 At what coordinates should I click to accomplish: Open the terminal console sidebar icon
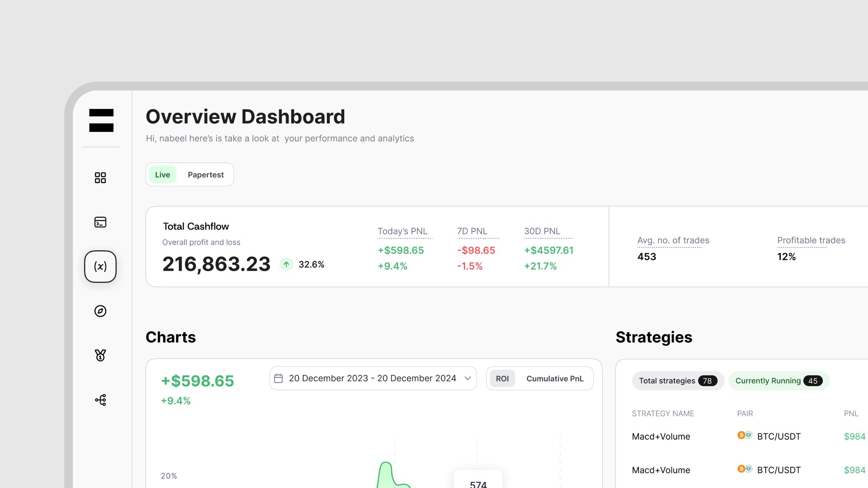tap(100, 222)
